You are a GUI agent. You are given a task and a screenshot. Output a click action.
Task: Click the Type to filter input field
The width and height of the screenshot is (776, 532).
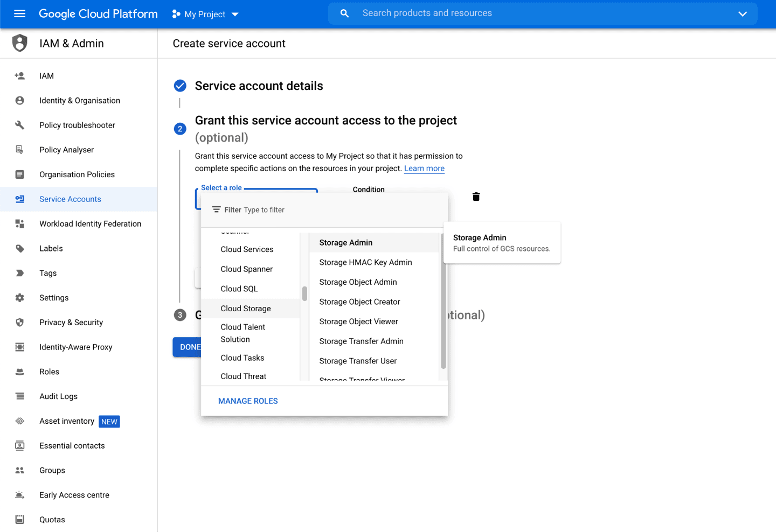264,209
